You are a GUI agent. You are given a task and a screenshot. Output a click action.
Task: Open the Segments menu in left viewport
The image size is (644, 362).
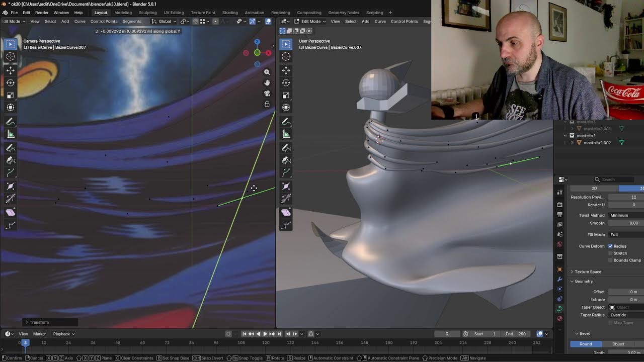point(132,21)
